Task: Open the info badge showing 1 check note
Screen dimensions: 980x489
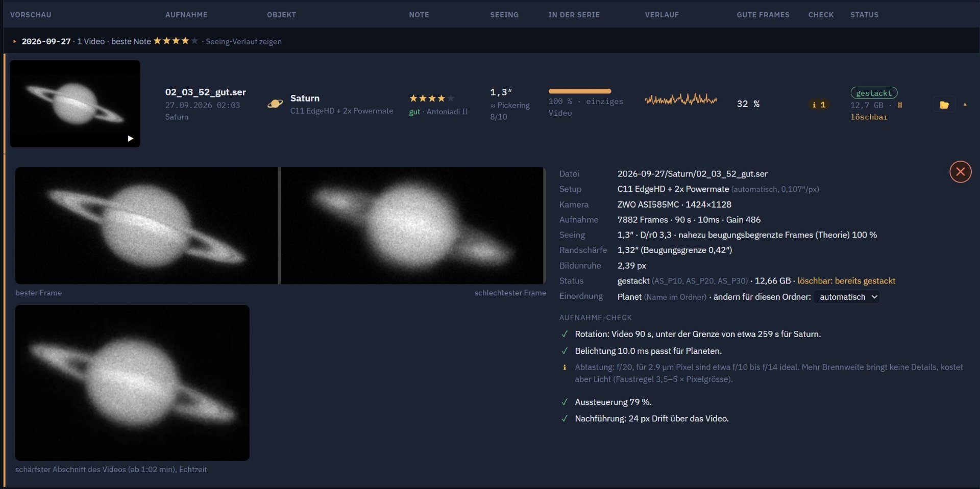Action: pos(819,105)
